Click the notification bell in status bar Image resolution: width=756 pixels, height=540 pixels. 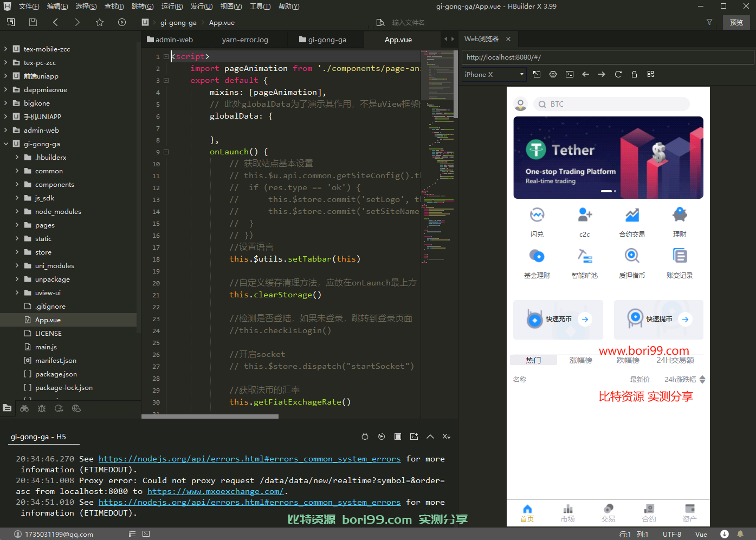pyautogui.click(x=740, y=534)
